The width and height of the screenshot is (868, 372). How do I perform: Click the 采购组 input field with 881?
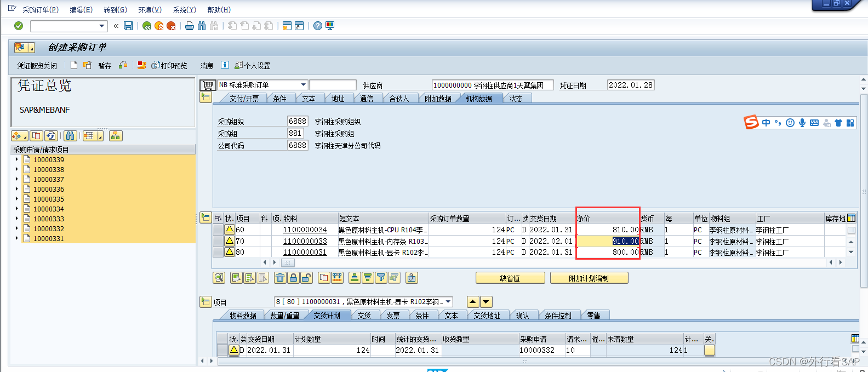[295, 133]
